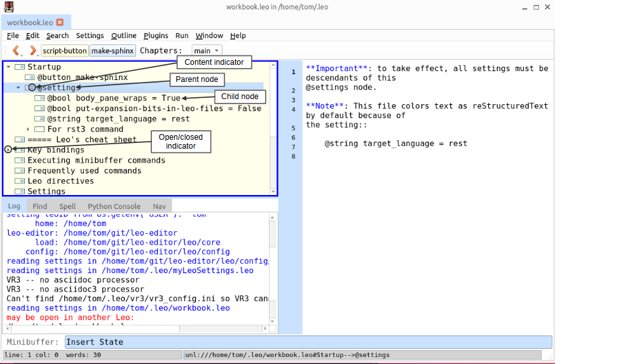Click the forward navigation arrow in toolbar
The width and height of the screenshot is (642, 364).
(x=33, y=50)
